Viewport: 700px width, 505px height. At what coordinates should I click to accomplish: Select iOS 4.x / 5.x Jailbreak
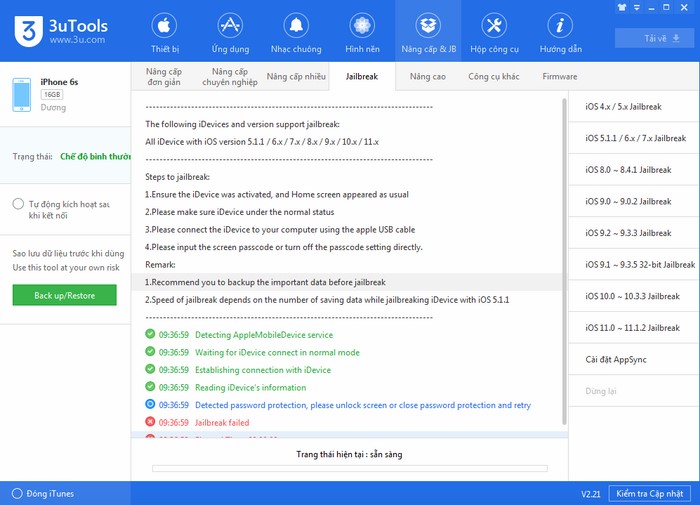tap(633, 107)
